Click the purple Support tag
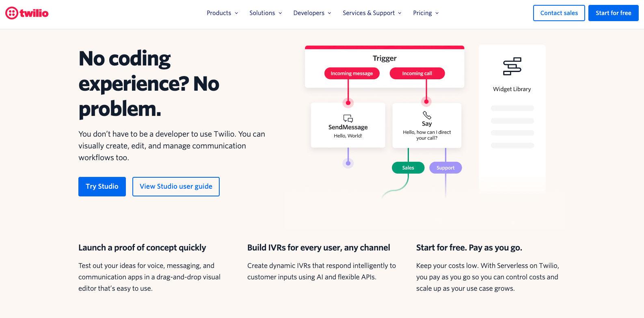Image resolution: width=644 pixels, height=318 pixels. tap(445, 168)
